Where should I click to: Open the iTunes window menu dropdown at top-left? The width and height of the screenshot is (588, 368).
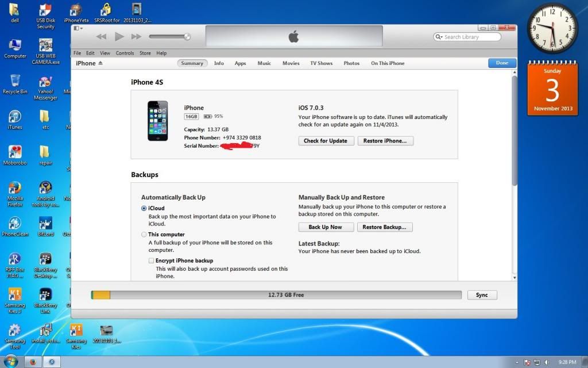click(x=78, y=28)
